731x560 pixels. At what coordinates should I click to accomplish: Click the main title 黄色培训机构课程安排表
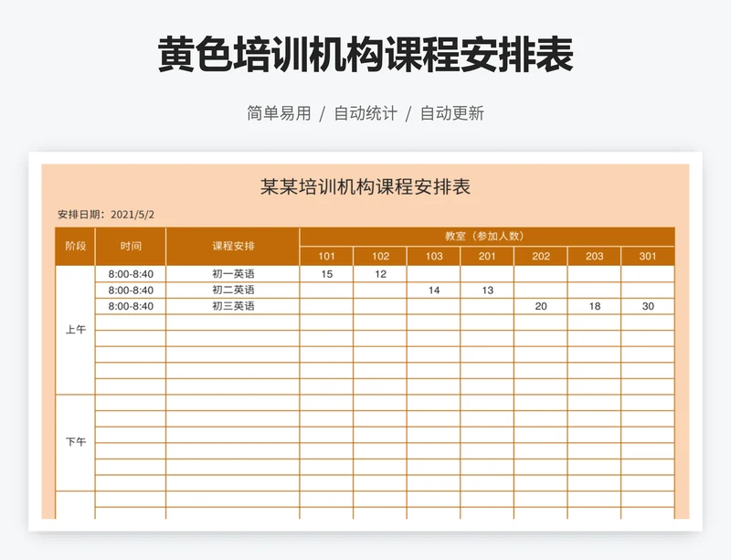coord(365,55)
